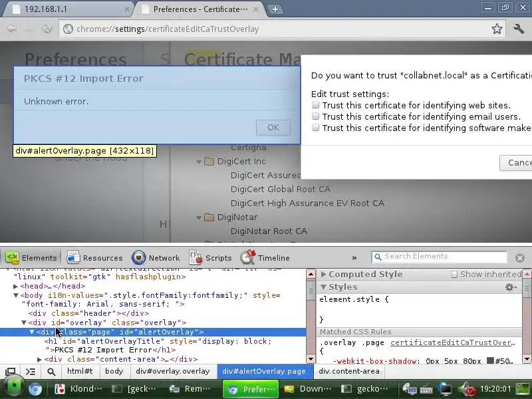
Task: Switch to the Scripts panel
Action: point(210,258)
